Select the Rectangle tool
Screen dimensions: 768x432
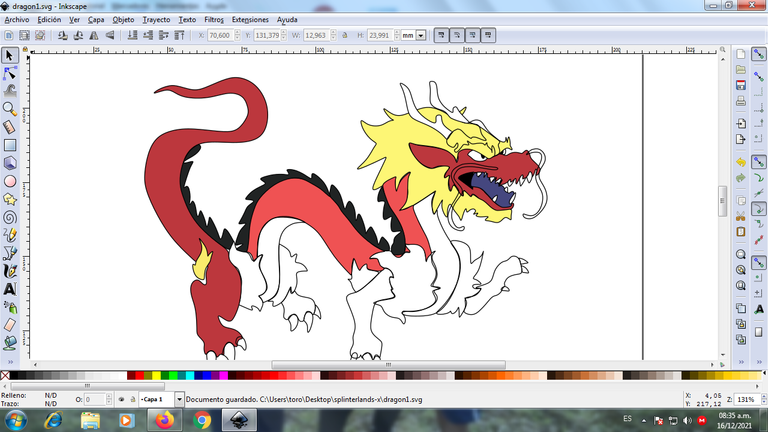click(9, 145)
